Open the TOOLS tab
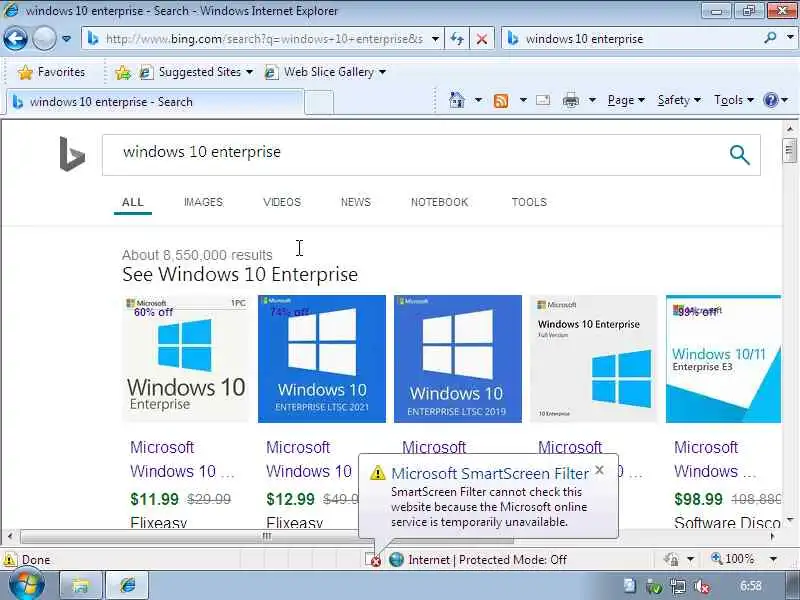Image resolution: width=800 pixels, height=600 pixels. coord(530,202)
